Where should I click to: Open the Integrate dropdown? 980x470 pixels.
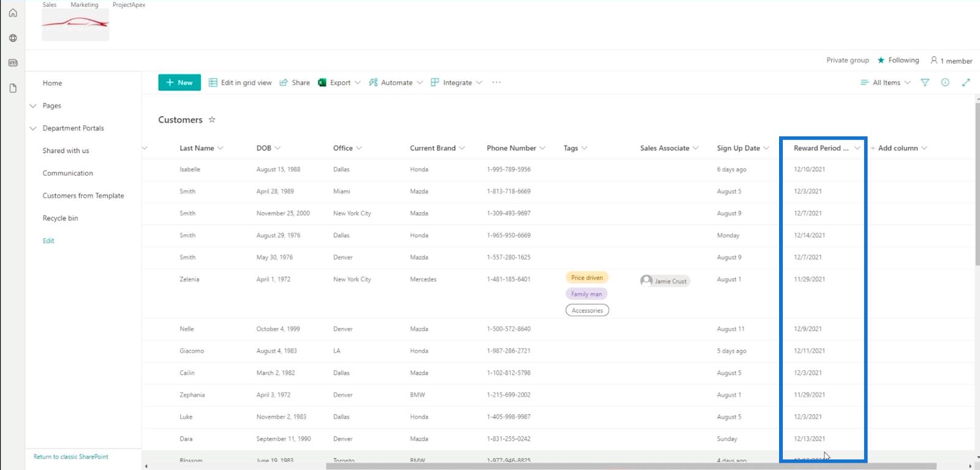pyautogui.click(x=456, y=83)
